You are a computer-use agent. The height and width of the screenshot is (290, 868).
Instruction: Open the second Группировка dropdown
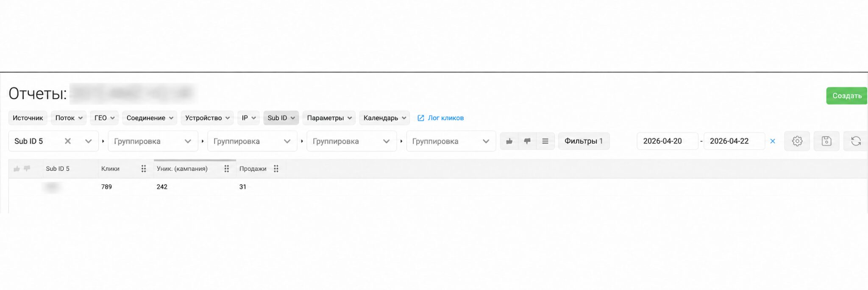tap(252, 141)
